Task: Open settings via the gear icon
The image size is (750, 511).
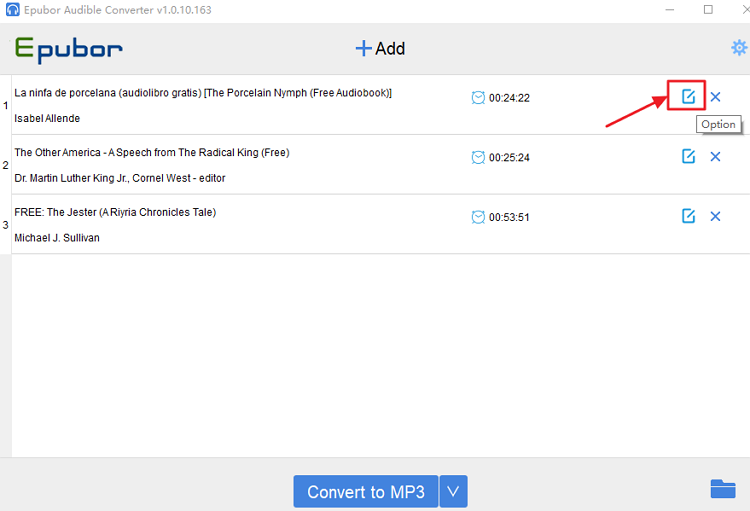Action: pos(739,48)
